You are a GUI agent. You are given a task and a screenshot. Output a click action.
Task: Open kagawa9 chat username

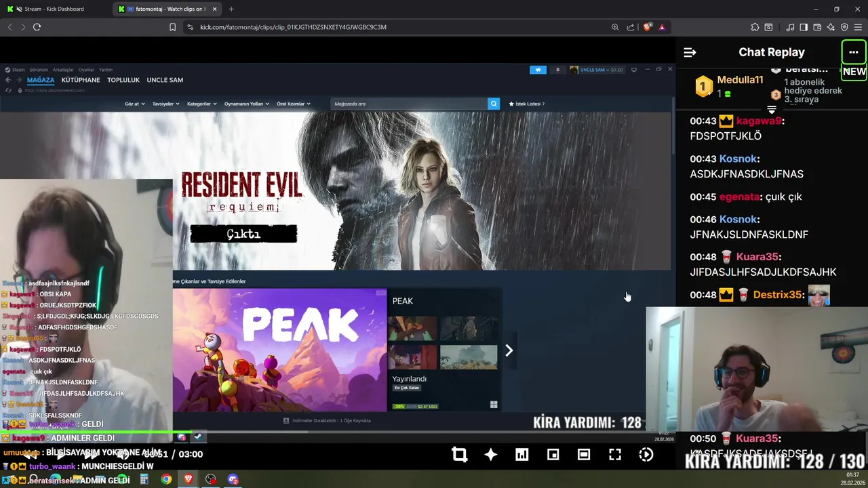759,121
